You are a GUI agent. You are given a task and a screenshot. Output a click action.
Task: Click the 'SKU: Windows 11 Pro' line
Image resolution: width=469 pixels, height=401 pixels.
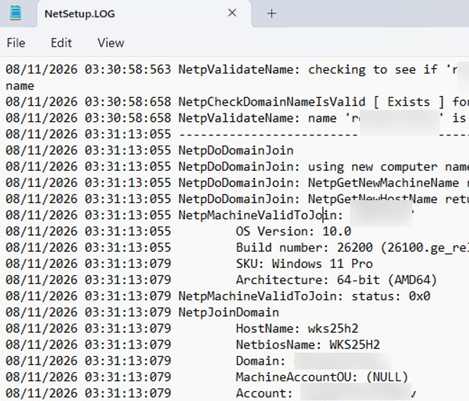(304, 264)
